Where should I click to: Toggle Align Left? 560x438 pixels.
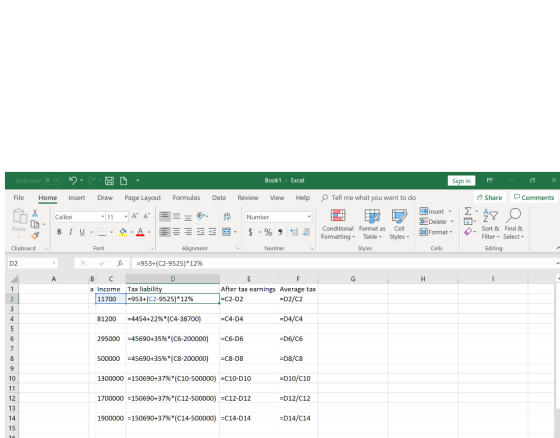coord(165,232)
